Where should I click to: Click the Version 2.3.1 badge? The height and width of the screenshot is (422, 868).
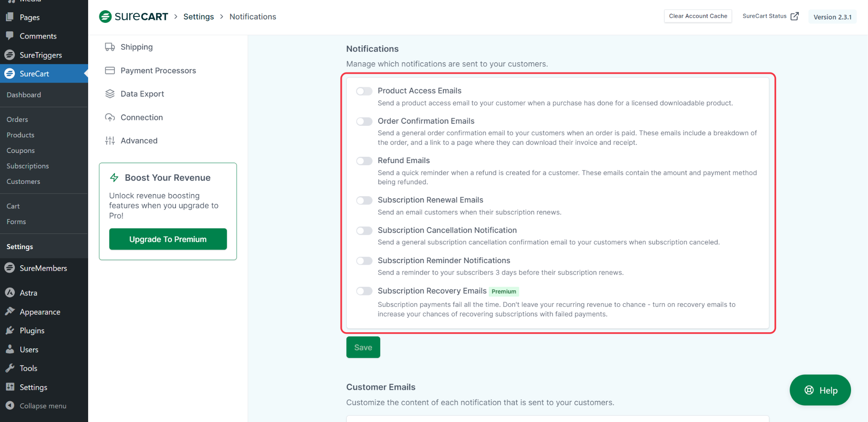pos(832,17)
